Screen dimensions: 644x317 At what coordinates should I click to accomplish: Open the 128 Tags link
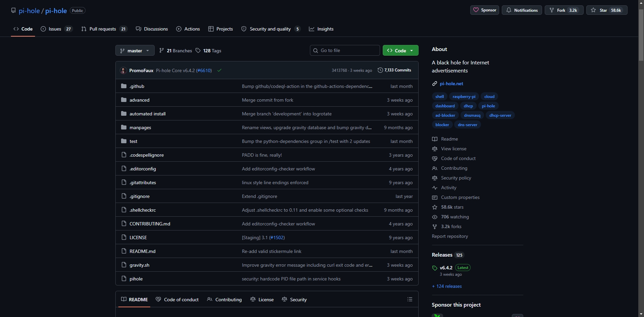[208, 51]
